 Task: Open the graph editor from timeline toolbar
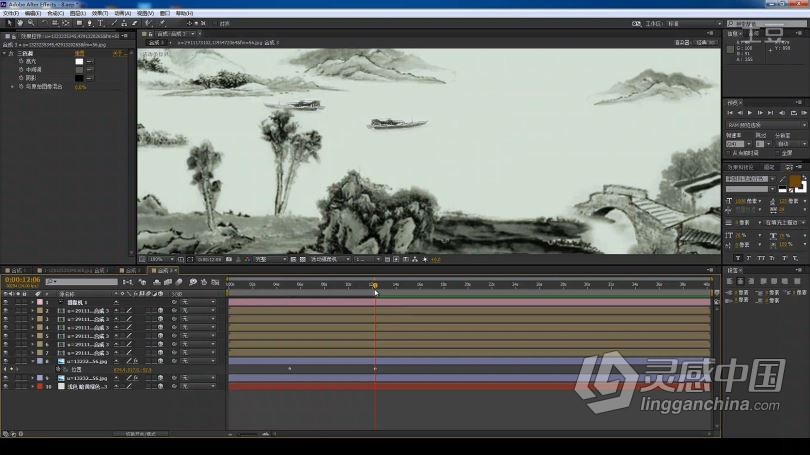point(215,282)
